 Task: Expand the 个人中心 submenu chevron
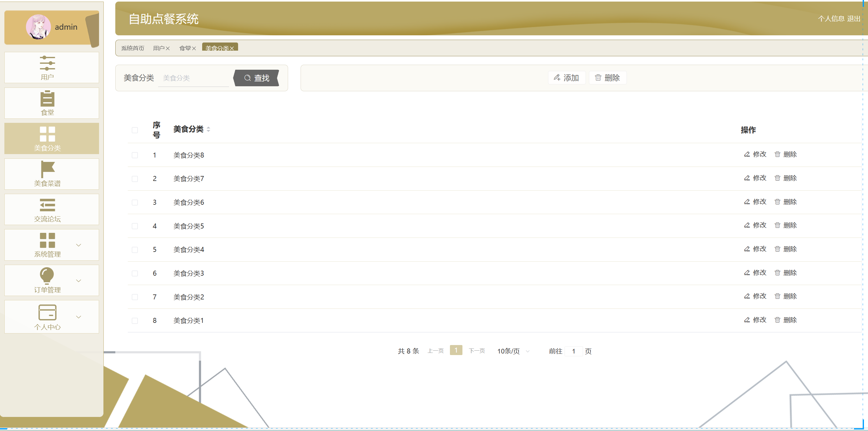tap(78, 317)
